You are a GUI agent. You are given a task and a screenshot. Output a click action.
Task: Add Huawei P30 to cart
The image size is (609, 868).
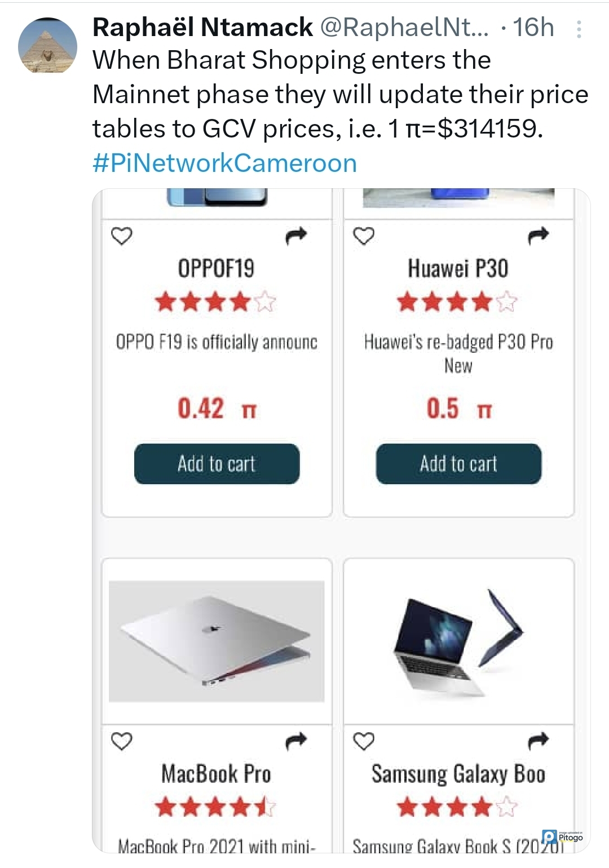coord(458,464)
